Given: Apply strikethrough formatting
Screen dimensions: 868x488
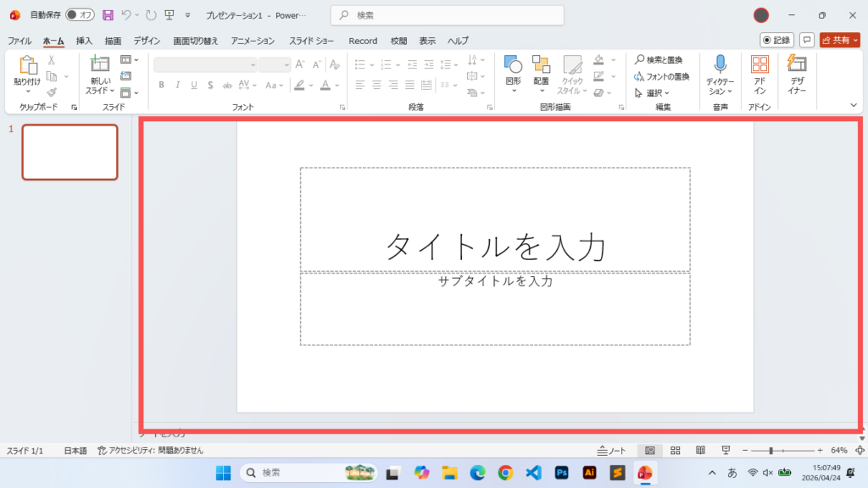Looking at the screenshot, I should [x=226, y=85].
